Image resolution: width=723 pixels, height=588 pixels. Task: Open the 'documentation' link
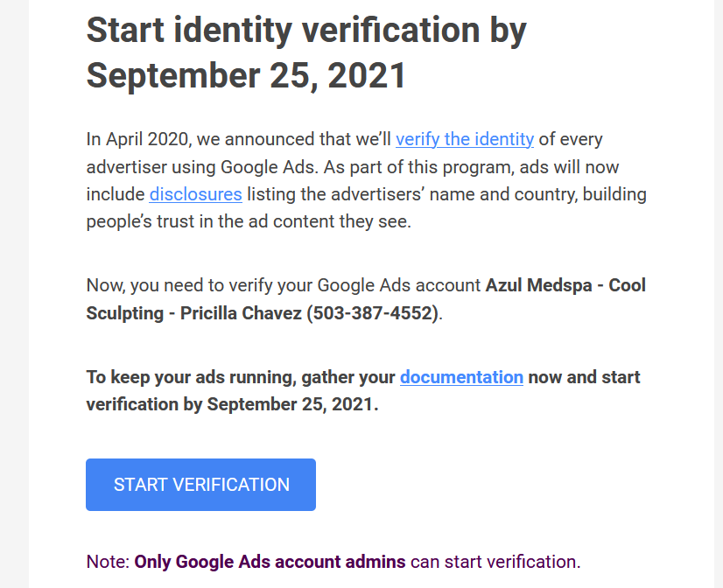click(461, 377)
